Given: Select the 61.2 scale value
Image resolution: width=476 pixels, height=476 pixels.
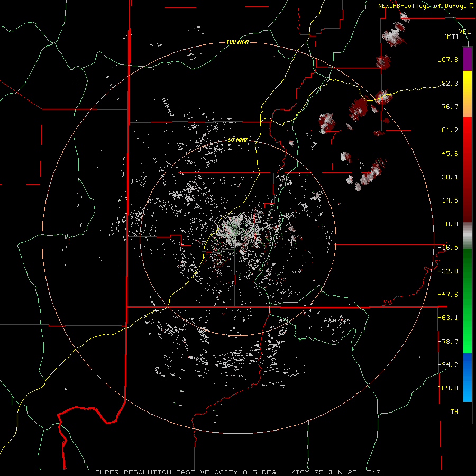Looking at the screenshot, I should click(x=450, y=130).
